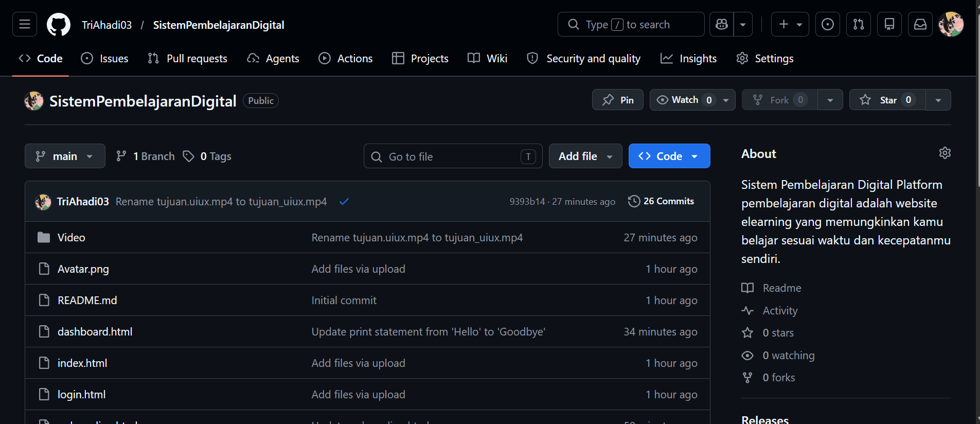Open the index.html file
Image resolution: width=980 pixels, height=424 pixels.
[x=82, y=363]
